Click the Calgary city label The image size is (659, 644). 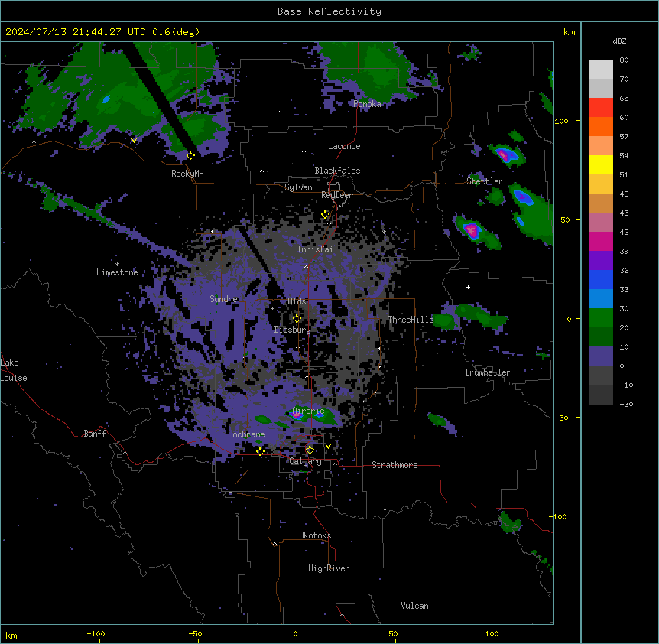pyautogui.click(x=305, y=461)
